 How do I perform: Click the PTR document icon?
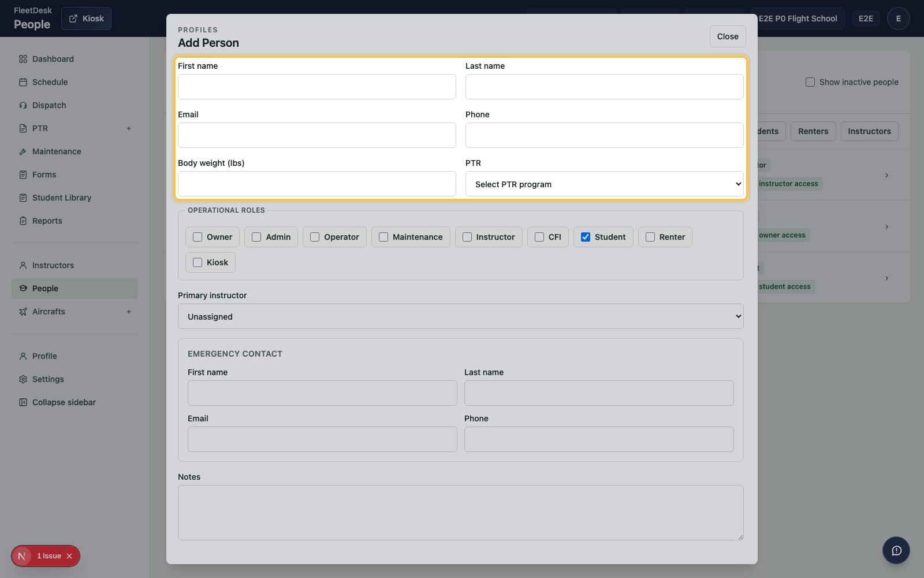23,128
